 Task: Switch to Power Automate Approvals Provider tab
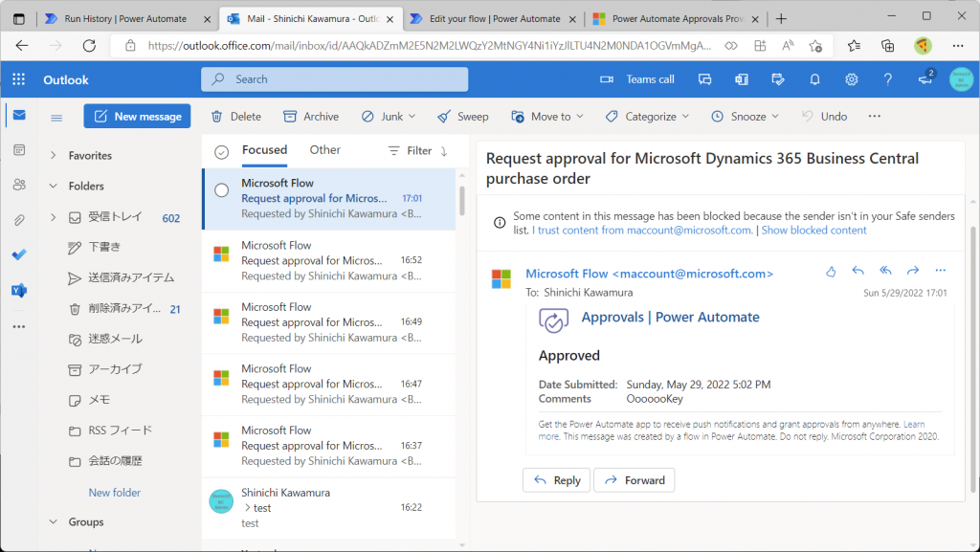point(675,19)
